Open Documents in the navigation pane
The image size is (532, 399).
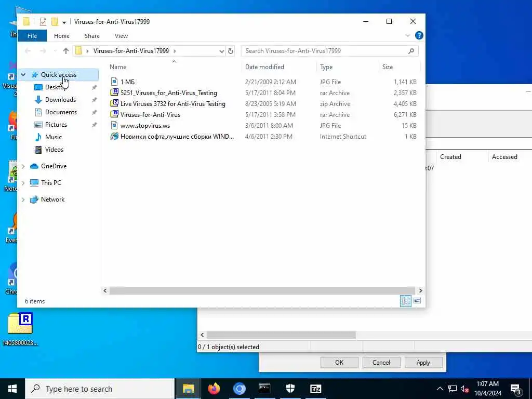click(61, 112)
